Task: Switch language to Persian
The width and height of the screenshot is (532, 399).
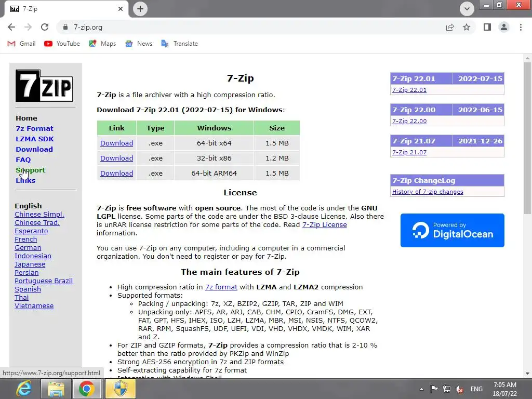Action: [26, 272]
